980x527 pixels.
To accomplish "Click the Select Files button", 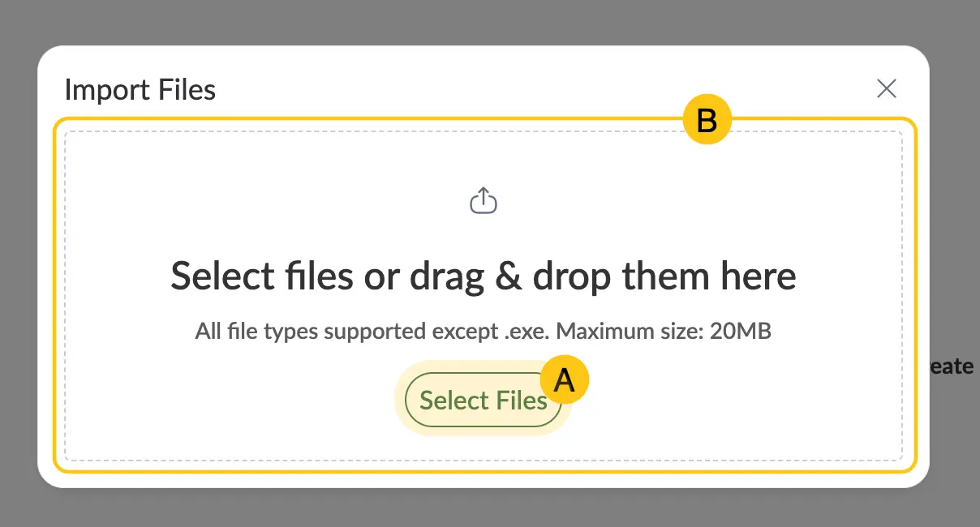I will click(484, 400).
